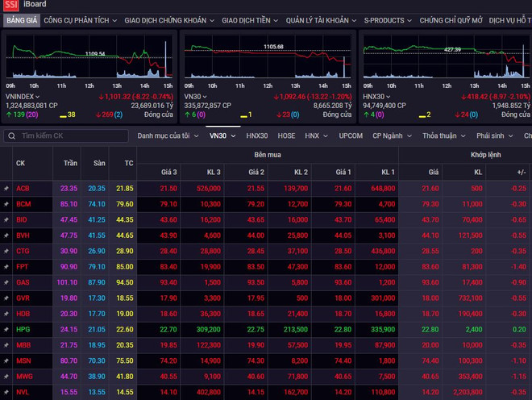
Task: Open the CTG stock symbol link
Action: click(x=23, y=251)
